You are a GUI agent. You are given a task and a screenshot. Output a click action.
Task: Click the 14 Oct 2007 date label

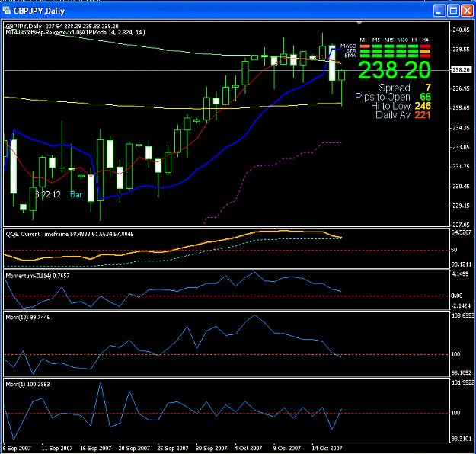coord(327,448)
